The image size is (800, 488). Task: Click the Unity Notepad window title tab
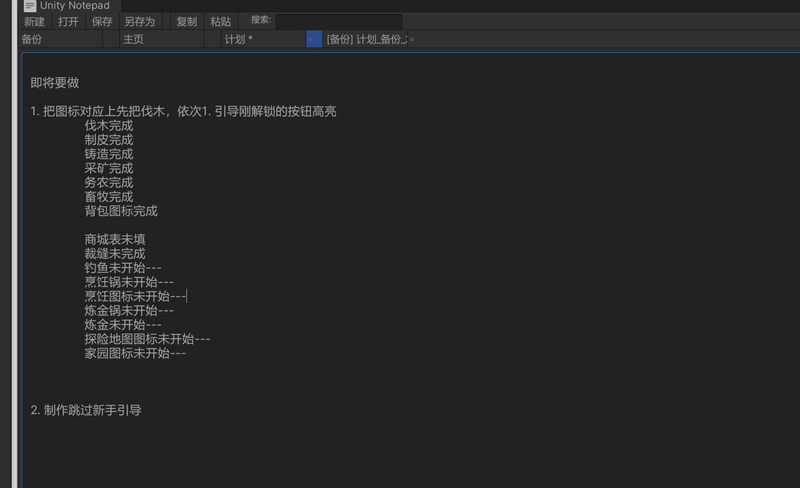[x=74, y=6]
